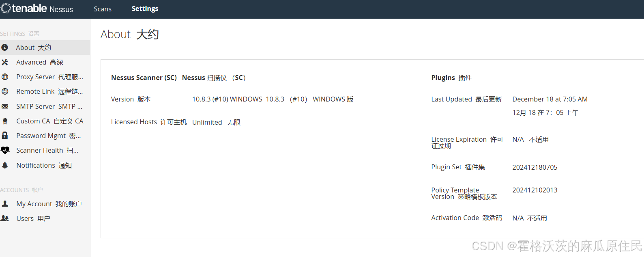Open the Scans tab
This screenshot has height=257, width=644.
pos(103,9)
